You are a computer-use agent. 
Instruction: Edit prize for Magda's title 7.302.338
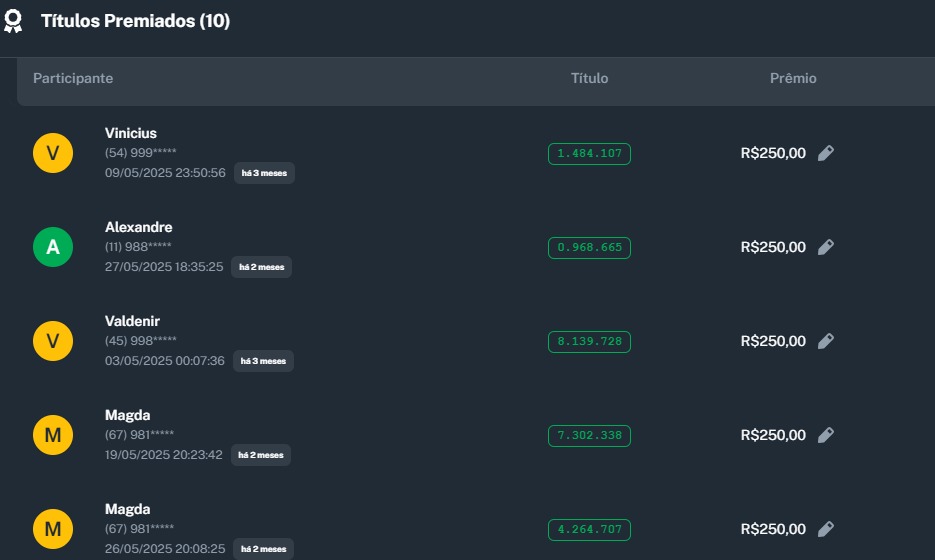click(x=825, y=435)
